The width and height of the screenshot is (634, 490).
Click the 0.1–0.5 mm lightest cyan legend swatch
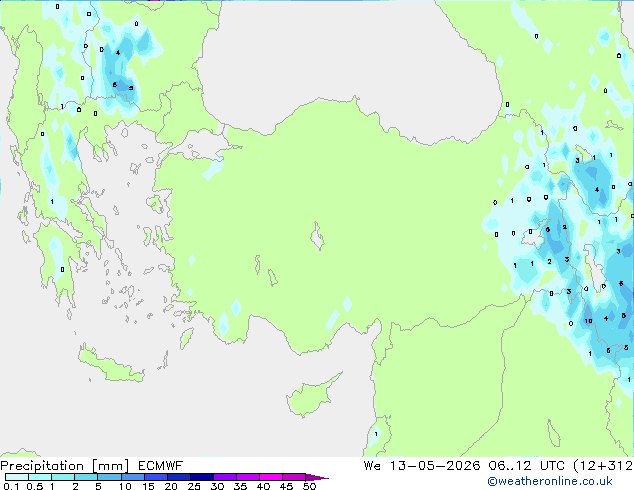[17, 477]
